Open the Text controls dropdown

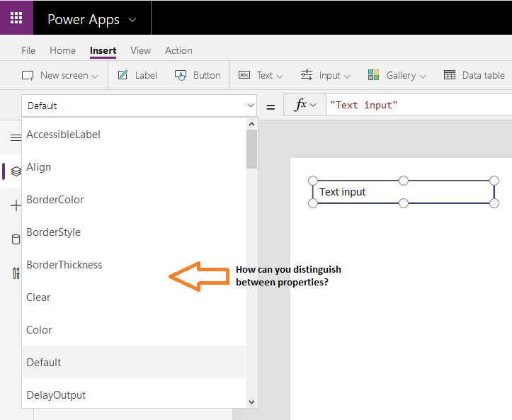pos(261,75)
